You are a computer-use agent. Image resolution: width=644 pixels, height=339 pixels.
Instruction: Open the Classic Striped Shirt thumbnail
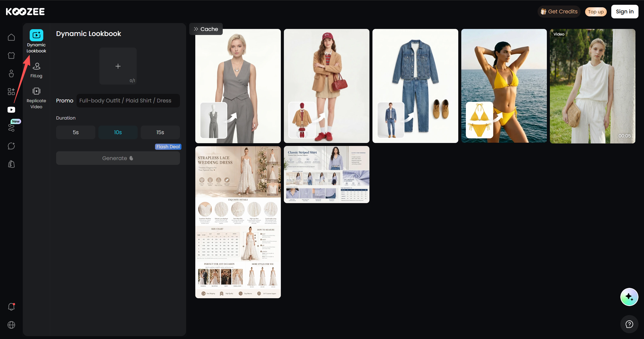(326, 174)
